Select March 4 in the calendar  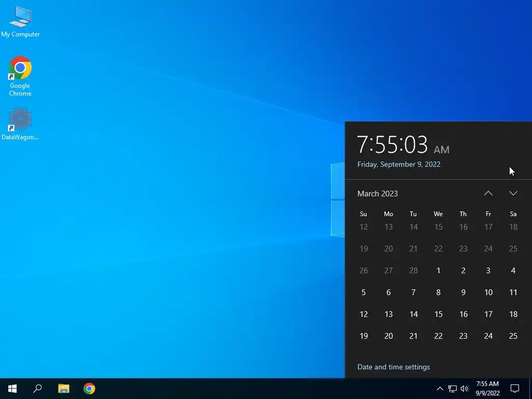click(x=513, y=270)
